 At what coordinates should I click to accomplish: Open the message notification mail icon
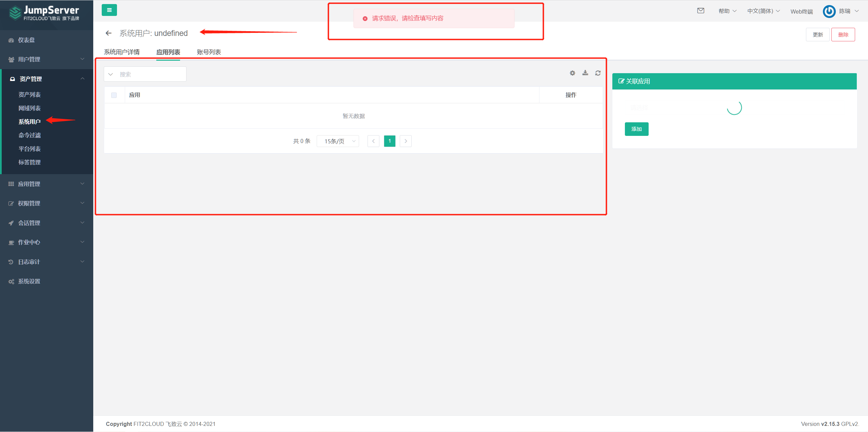click(701, 11)
